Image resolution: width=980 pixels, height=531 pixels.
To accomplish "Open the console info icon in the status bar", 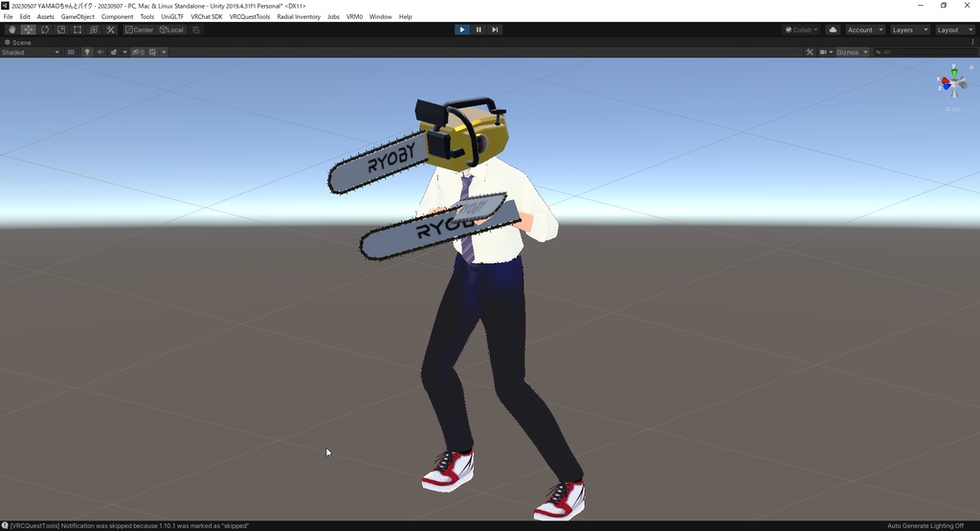I will click(x=5, y=526).
